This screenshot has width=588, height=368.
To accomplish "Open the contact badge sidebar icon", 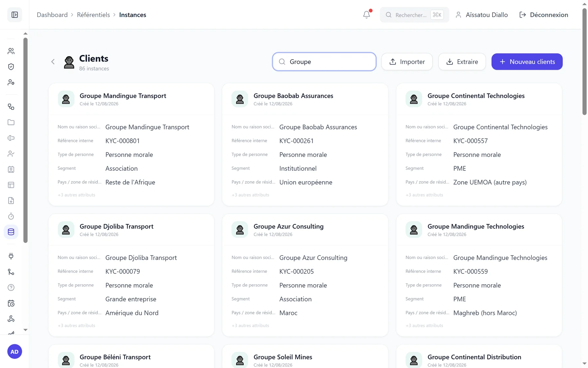I will (x=11, y=169).
